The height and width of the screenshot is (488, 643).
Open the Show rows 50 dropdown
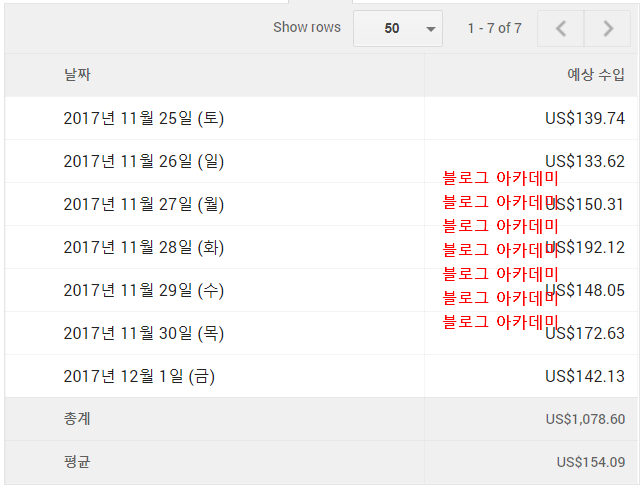click(398, 29)
